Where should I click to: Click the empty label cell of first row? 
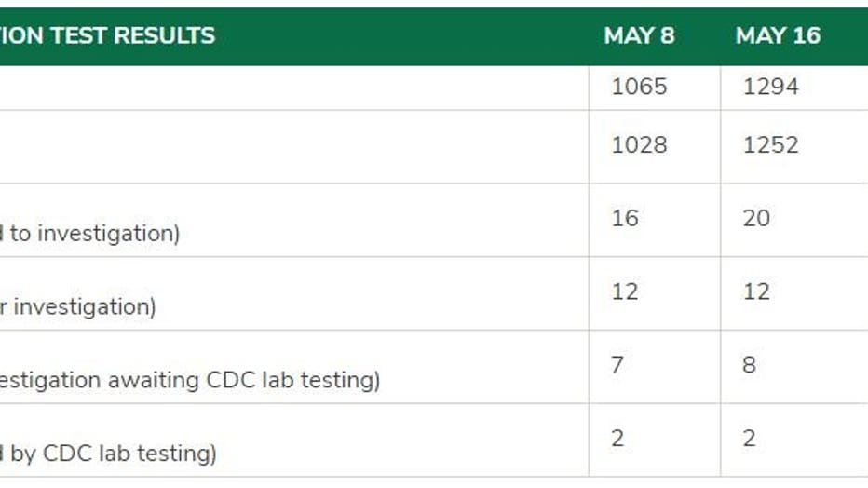(294, 88)
